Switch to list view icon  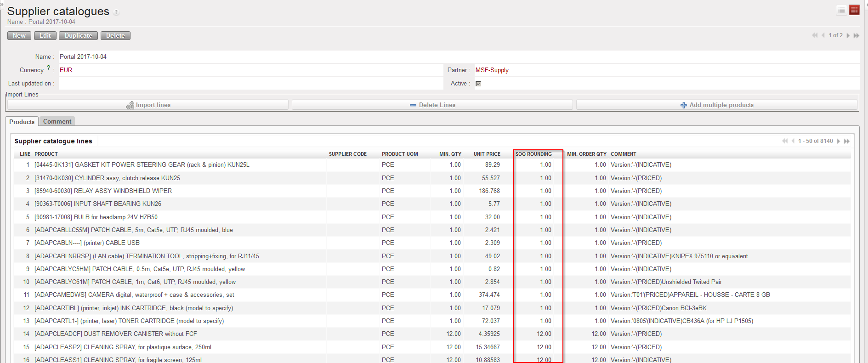841,10
